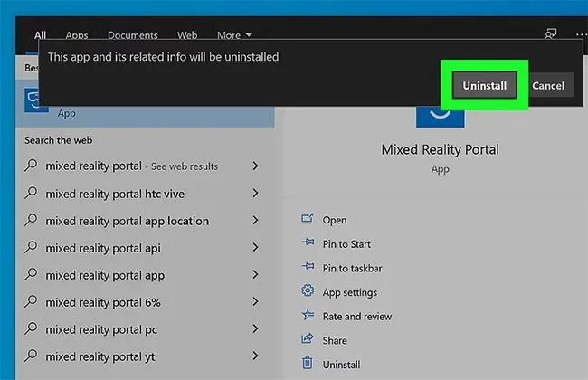Open the three-dots options menu

582,34
